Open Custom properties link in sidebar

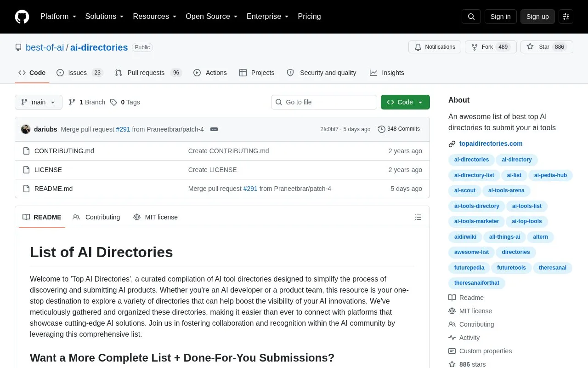(x=480, y=351)
